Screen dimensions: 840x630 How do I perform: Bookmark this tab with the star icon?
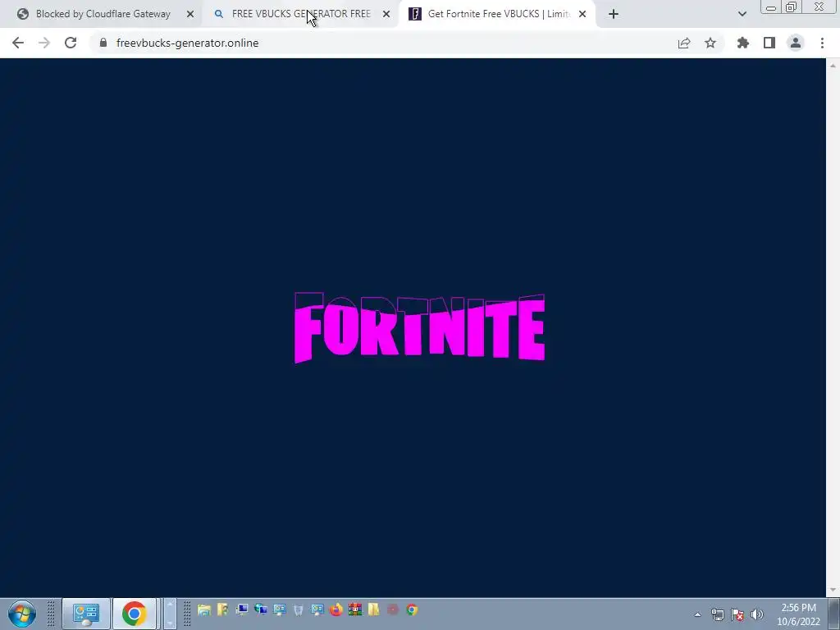(x=710, y=43)
